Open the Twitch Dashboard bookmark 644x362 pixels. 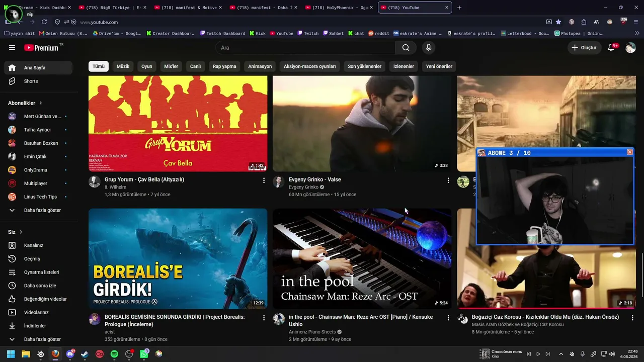222,34
